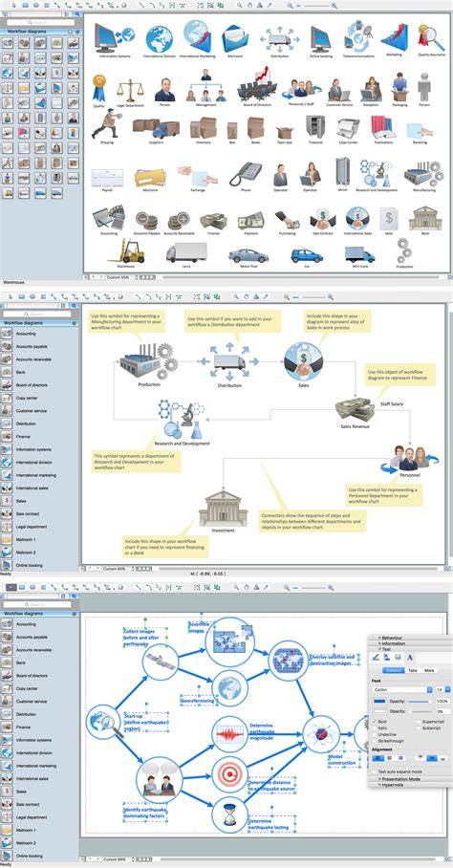This screenshot has width=453, height=868.
Task: Toggle the Italic checkbox
Action: coord(375,727)
